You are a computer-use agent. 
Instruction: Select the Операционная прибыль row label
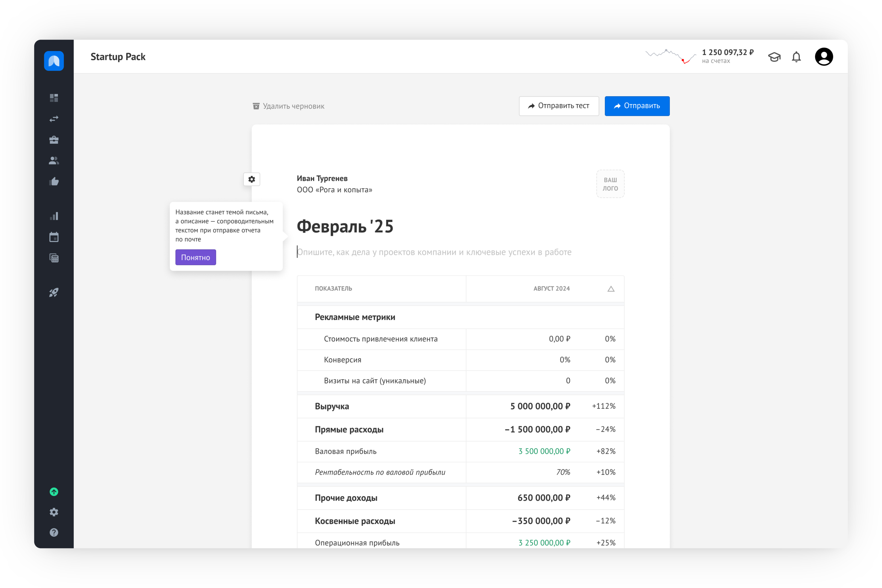[357, 543]
